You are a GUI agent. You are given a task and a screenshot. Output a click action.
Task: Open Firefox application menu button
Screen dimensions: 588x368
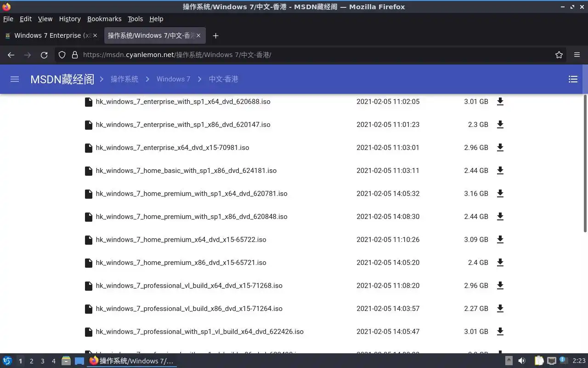(x=577, y=55)
